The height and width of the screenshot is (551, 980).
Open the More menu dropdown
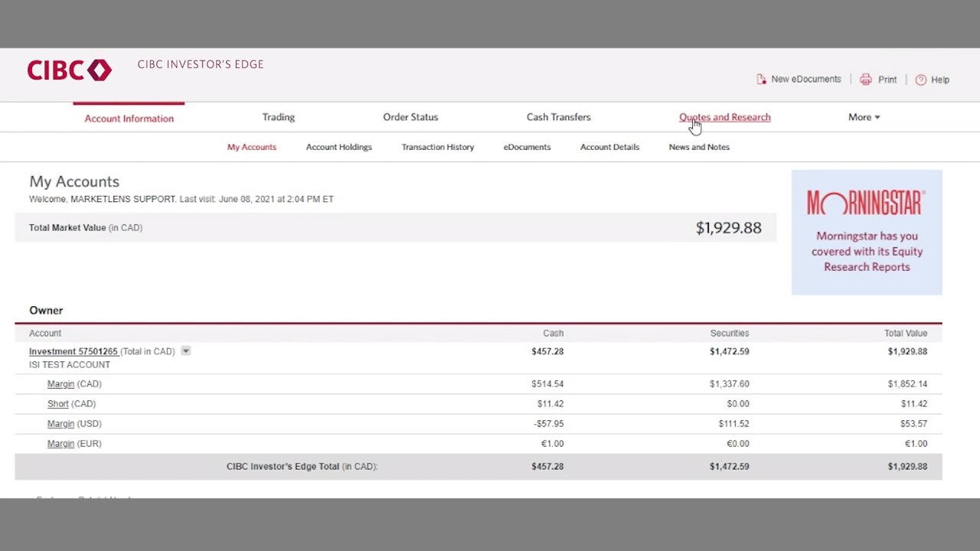[864, 117]
